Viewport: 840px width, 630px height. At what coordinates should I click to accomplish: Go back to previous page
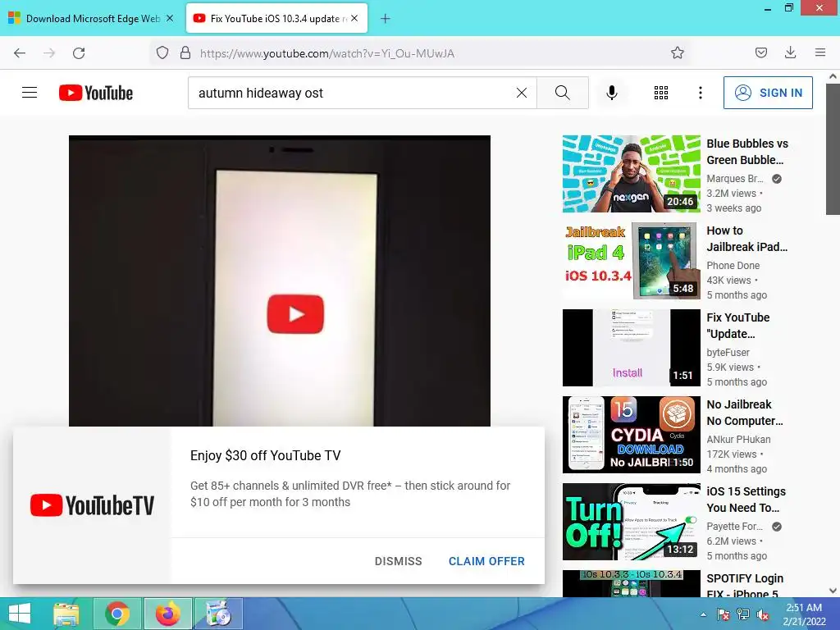[x=20, y=53]
